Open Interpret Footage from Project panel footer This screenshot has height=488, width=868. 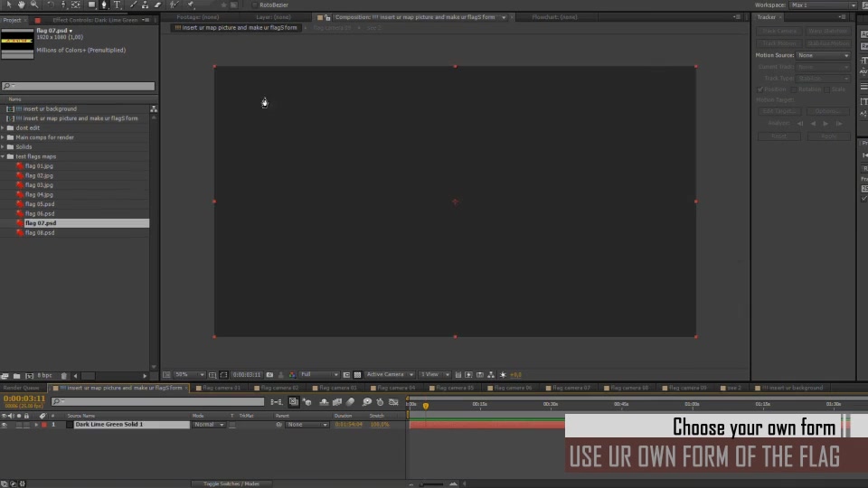click(x=5, y=376)
